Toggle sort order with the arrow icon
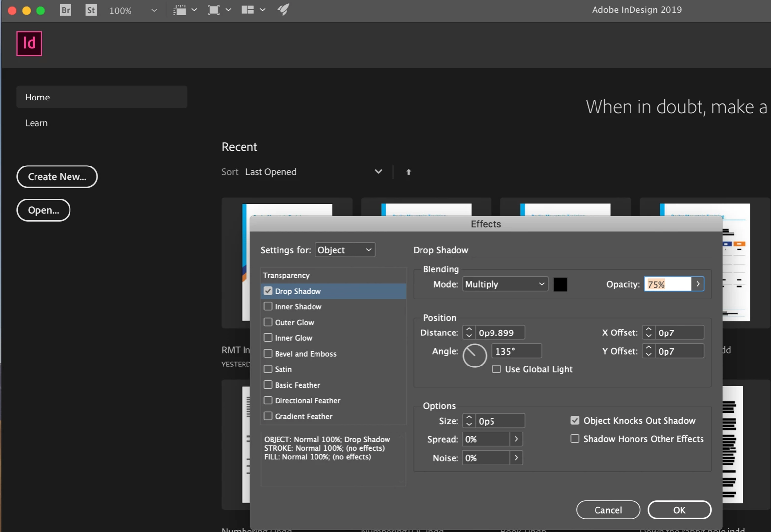This screenshot has height=532, width=771. tap(408, 172)
